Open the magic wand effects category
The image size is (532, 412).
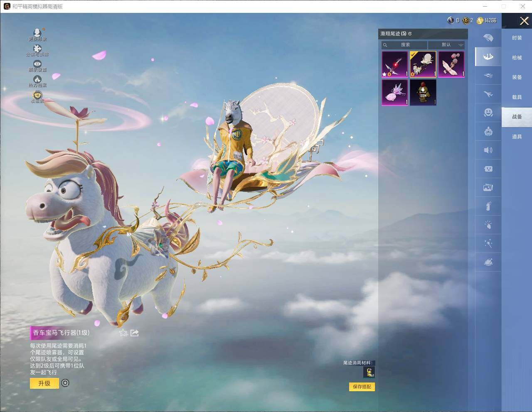coord(488,243)
